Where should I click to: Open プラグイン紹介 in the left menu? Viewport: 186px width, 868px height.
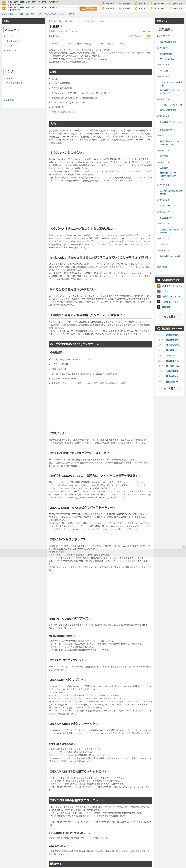[x=13, y=41]
